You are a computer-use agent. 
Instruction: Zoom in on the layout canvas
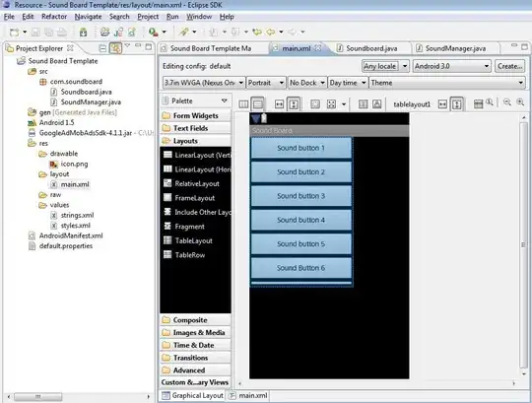520,102
